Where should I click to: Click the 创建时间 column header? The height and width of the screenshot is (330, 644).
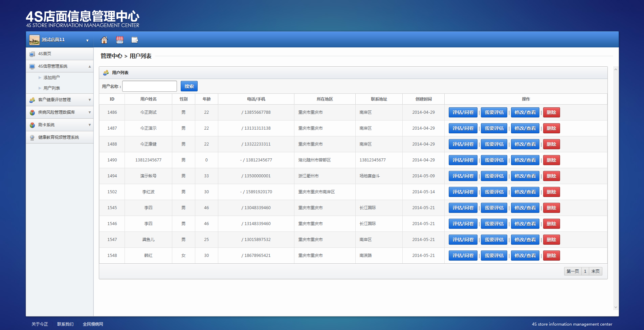click(424, 99)
